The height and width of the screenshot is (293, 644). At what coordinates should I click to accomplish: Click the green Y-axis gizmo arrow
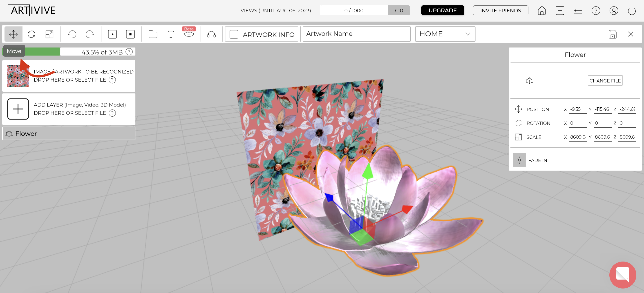(x=367, y=171)
